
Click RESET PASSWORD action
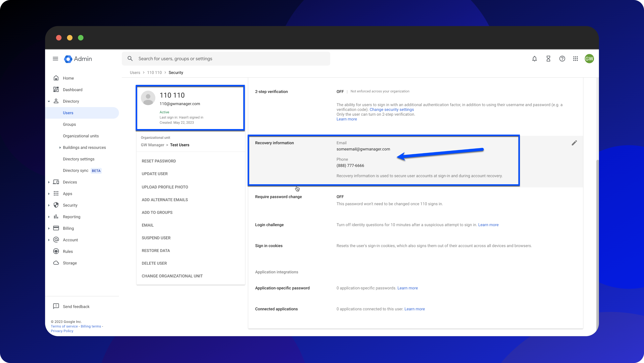159,161
